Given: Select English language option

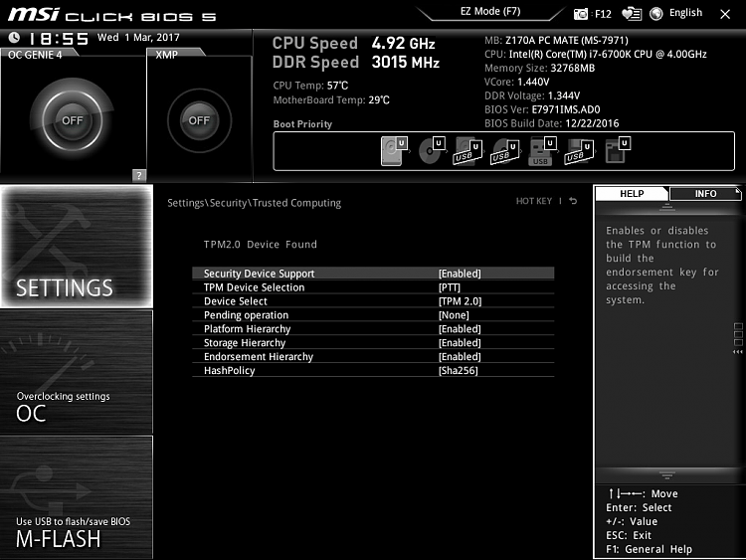Looking at the screenshot, I should [685, 13].
